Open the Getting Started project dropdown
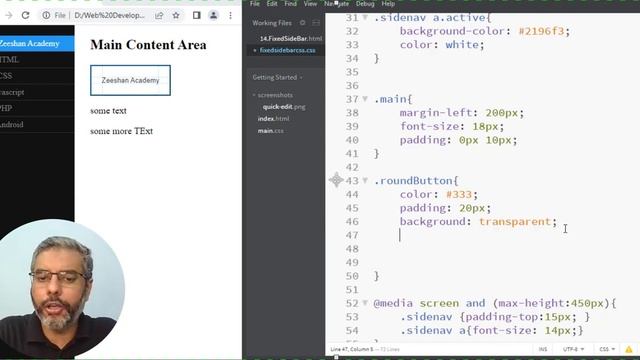Image resolution: width=640 pixels, height=360 pixels. coord(278,77)
